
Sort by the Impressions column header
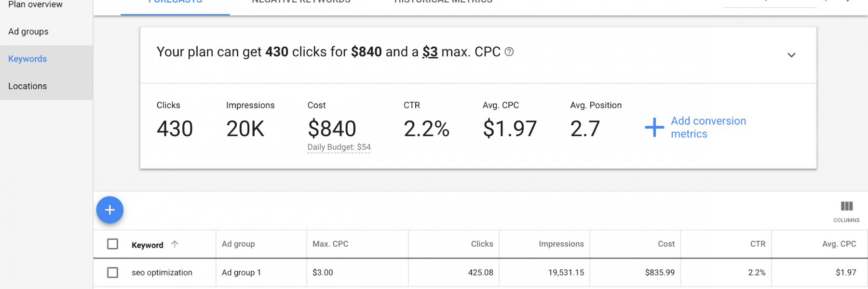point(561,244)
